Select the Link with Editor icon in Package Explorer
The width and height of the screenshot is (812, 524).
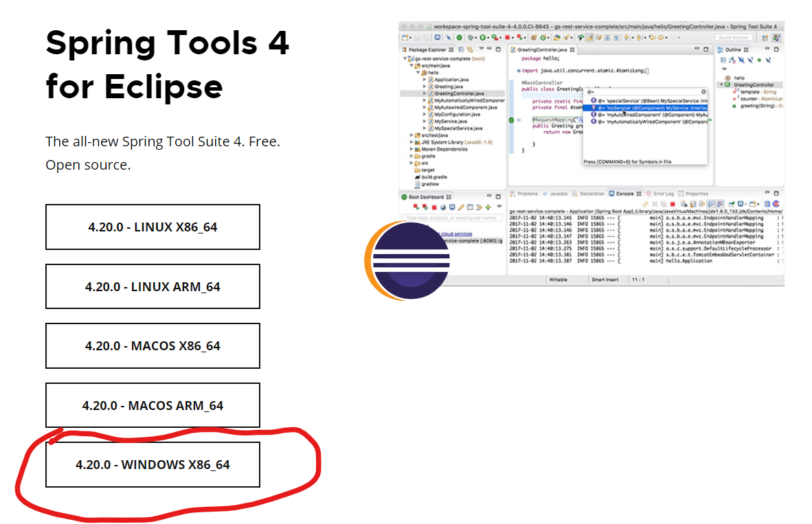click(470, 49)
